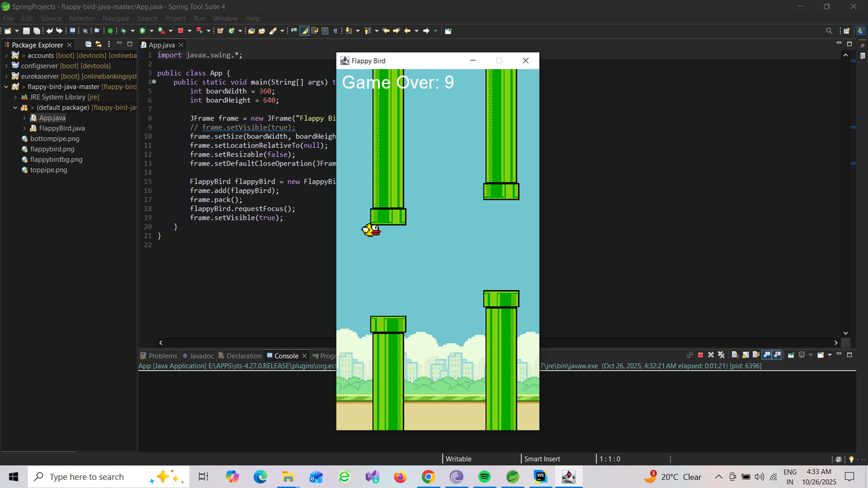The height and width of the screenshot is (488, 868).
Task: Click Chrome icon in Windows taskbar
Action: [428, 477]
